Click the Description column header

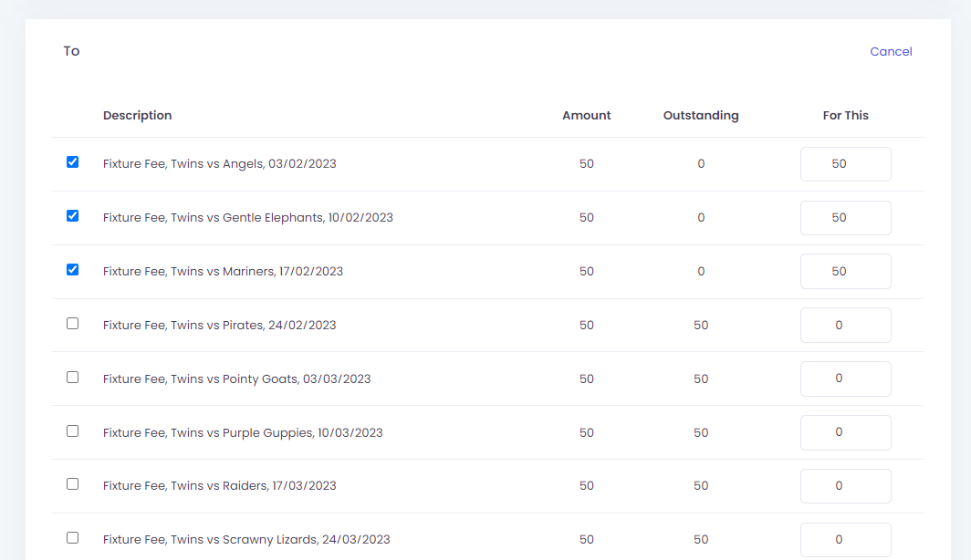tap(138, 116)
